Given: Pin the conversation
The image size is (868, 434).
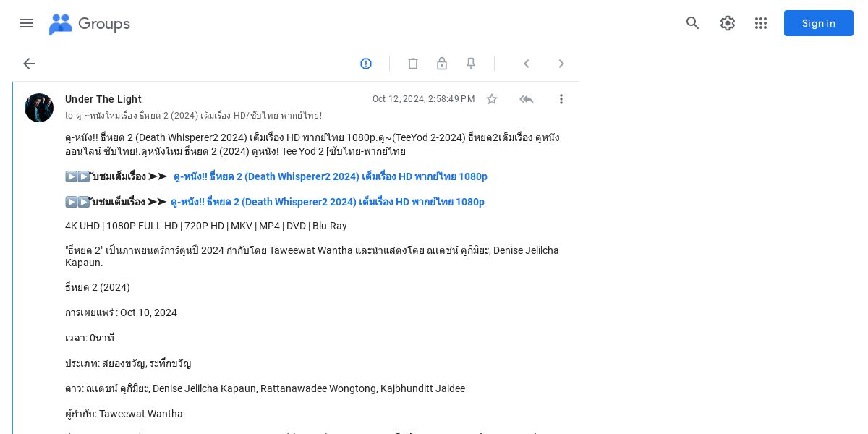Looking at the screenshot, I should coord(471,64).
